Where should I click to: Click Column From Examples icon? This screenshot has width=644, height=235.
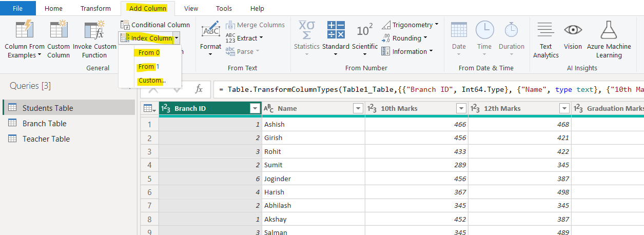24,30
